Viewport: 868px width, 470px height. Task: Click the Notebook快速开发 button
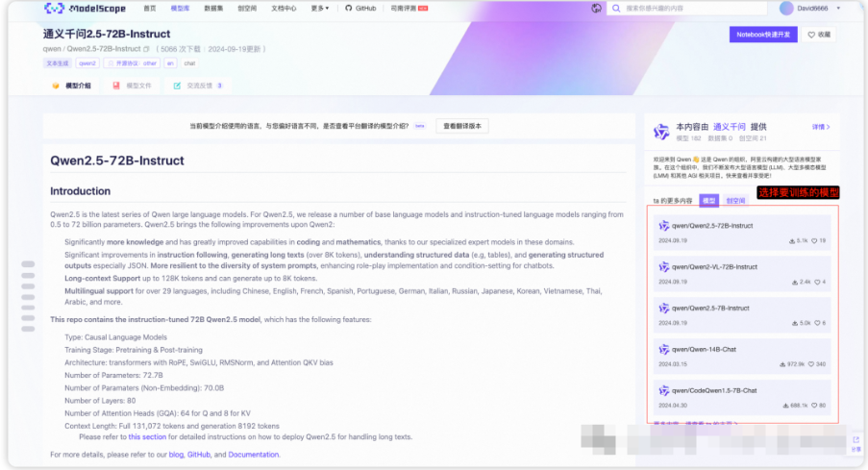point(763,35)
